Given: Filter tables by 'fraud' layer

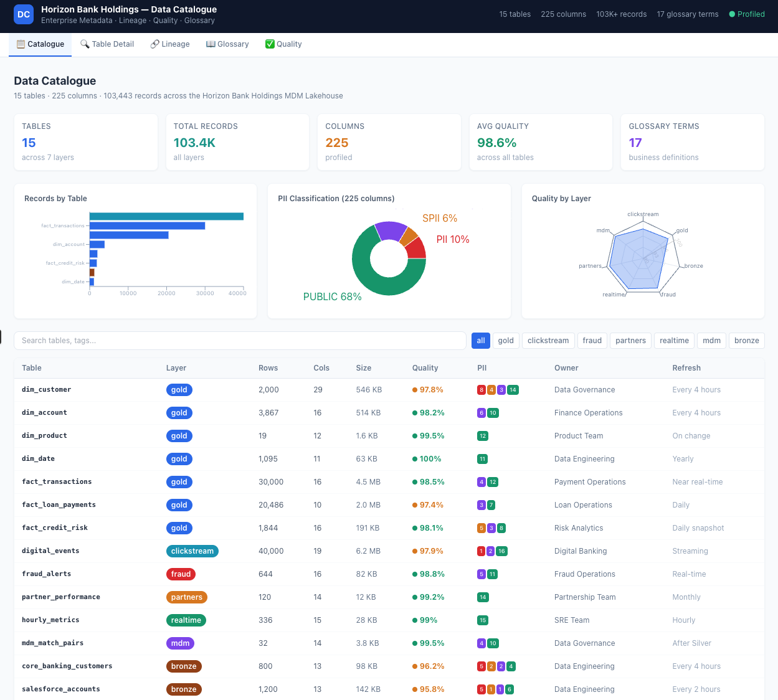Looking at the screenshot, I should click(592, 341).
